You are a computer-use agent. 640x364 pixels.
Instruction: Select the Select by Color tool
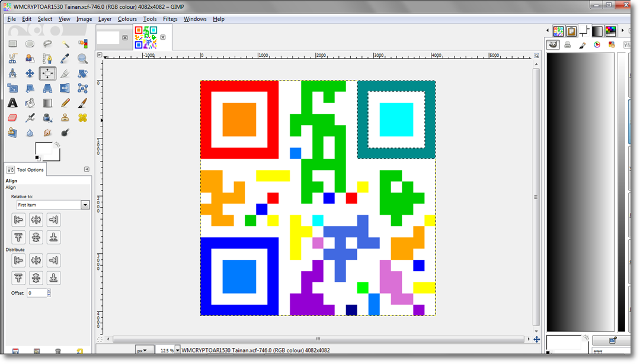[x=82, y=44]
